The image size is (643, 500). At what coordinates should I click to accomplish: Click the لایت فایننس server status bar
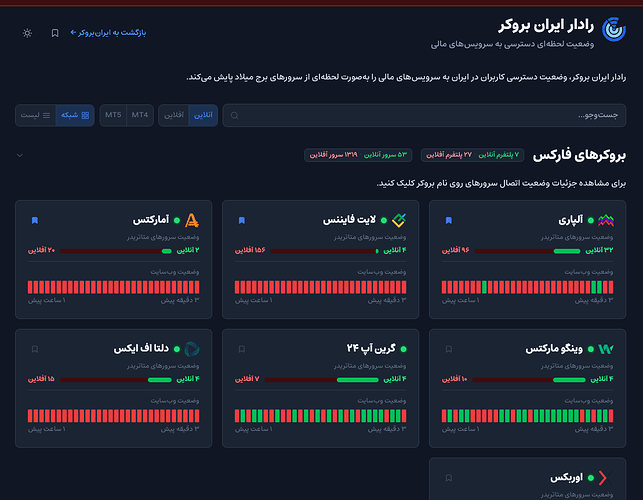(324, 251)
